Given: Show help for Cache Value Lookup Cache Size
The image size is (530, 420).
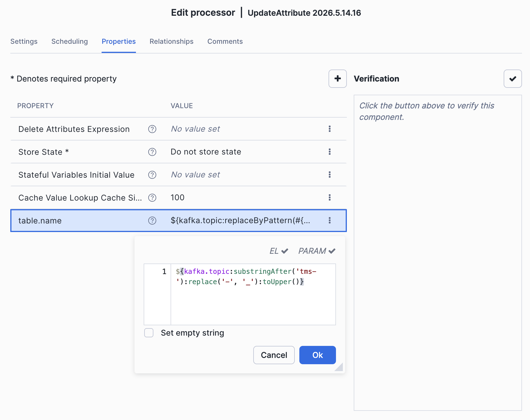Looking at the screenshot, I should click(152, 198).
